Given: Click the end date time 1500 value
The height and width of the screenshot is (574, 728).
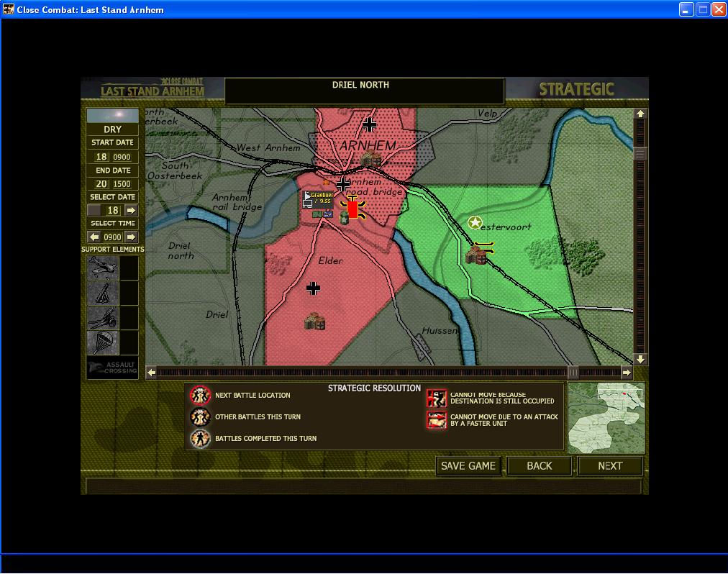Looking at the screenshot, I should 122,184.
